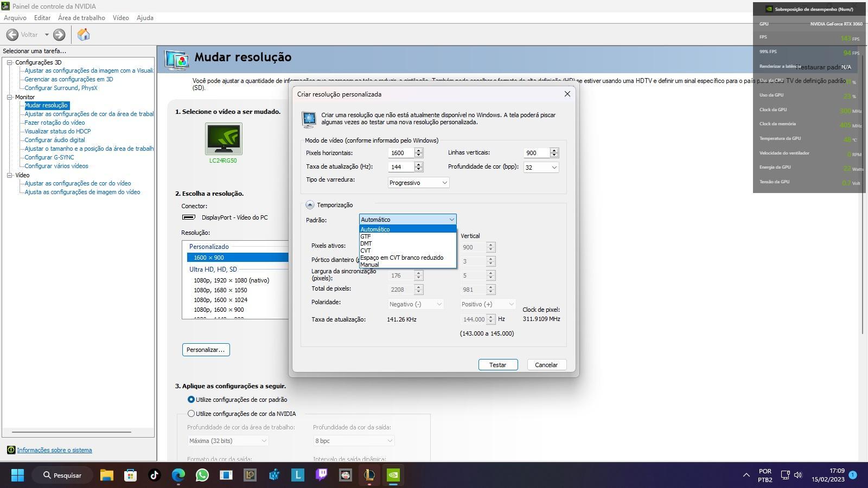Open Gerenciar as configurações em 3D

click(x=69, y=79)
